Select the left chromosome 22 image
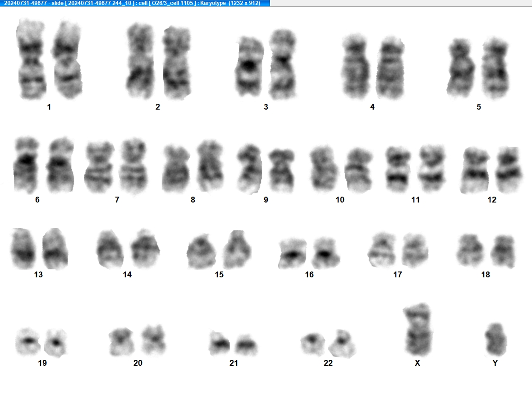This screenshot has width=532, height=405. (x=312, y=344)
